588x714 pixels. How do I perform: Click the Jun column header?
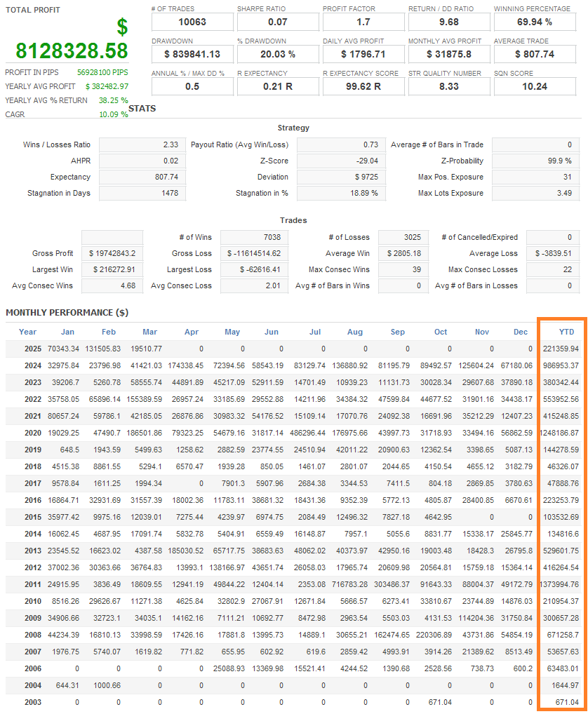272,332
